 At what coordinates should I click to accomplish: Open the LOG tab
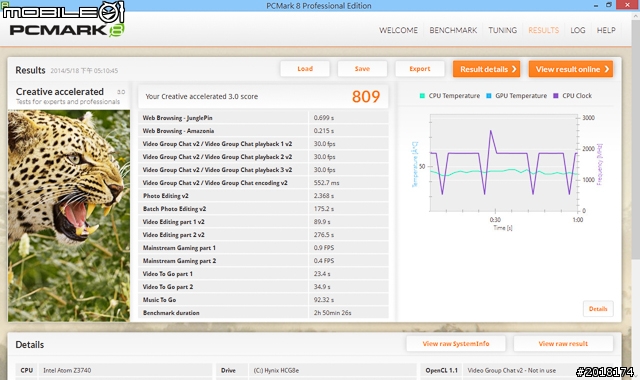578,30
